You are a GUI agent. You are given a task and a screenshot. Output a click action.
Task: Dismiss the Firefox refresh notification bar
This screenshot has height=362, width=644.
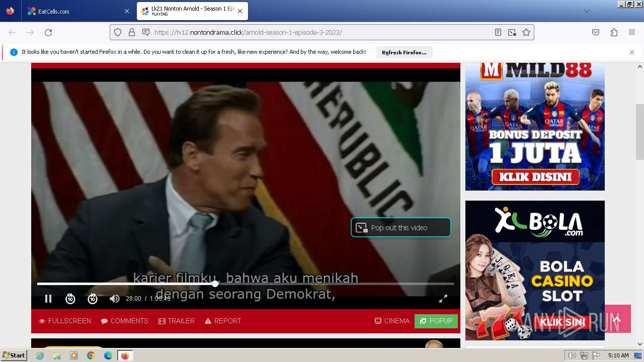pyautogui.click(x=632, y=52)
